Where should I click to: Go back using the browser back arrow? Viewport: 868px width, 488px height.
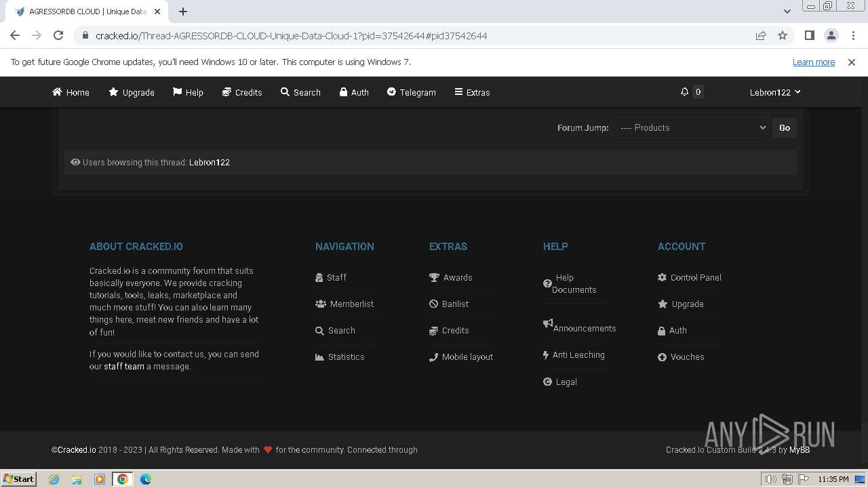click(x=15, y=35)
